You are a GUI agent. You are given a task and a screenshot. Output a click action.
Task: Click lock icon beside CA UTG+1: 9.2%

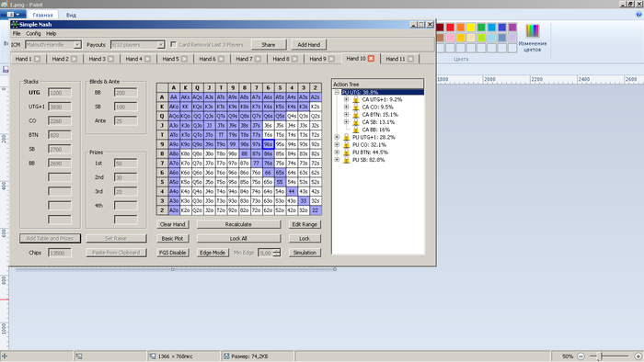point(356,99)
